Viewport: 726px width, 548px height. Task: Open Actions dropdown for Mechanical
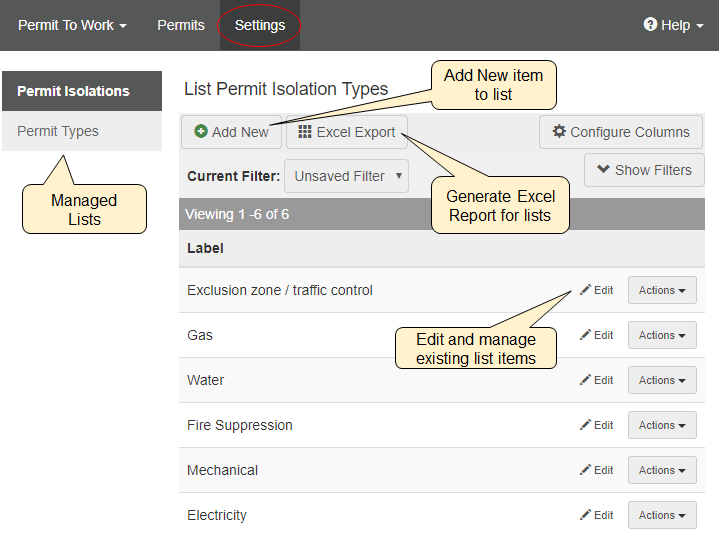click(x=662, y=470)
